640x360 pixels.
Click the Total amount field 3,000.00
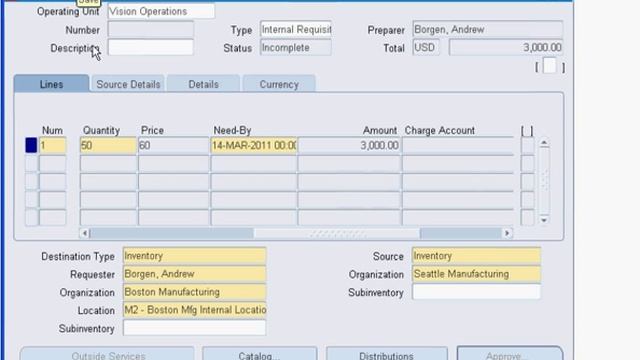506,48
